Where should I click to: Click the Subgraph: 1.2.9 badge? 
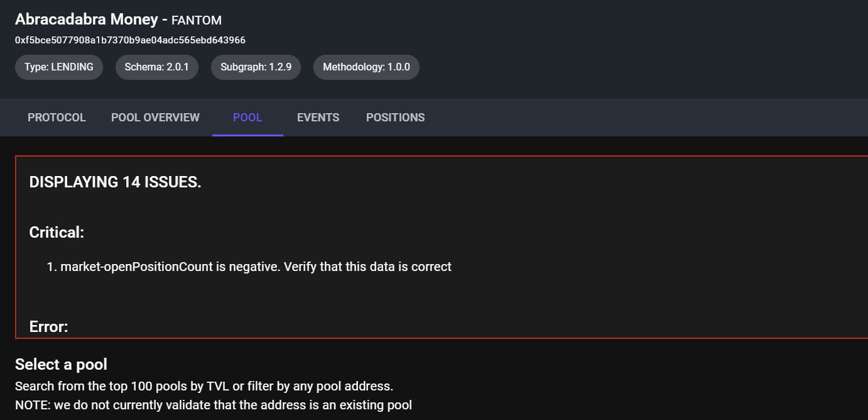pyautogui.click(x=256, y=67)
